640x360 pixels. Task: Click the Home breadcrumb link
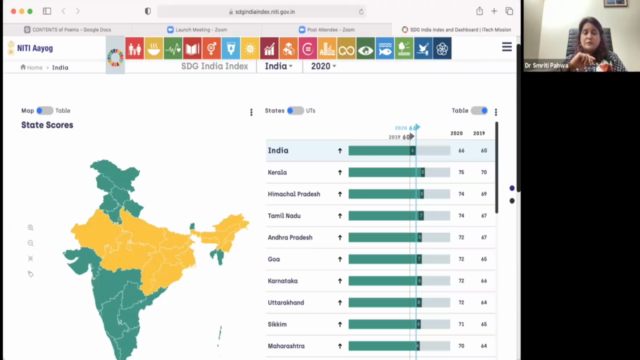(x=31, y=67)
